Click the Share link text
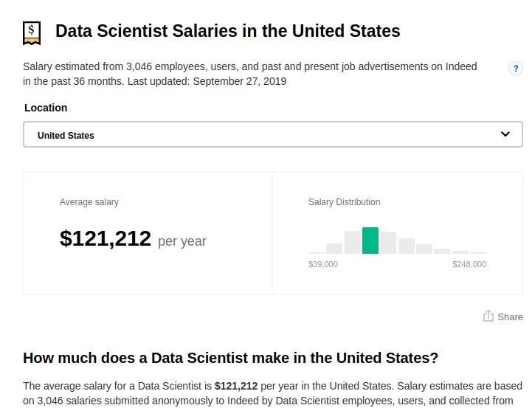Image resolution: width=532 pixels, height=408 pixels. click(x=510, y=317)
